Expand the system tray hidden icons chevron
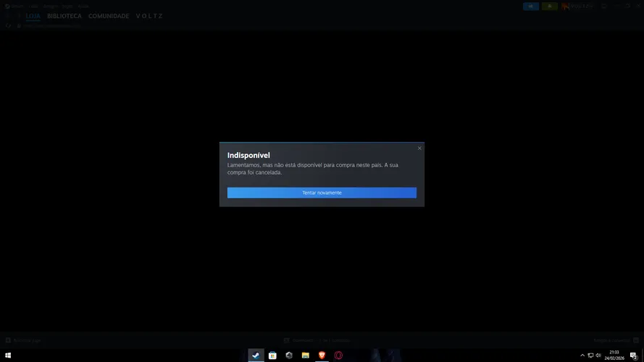The image size is (644, 362). tap(582, 355)
